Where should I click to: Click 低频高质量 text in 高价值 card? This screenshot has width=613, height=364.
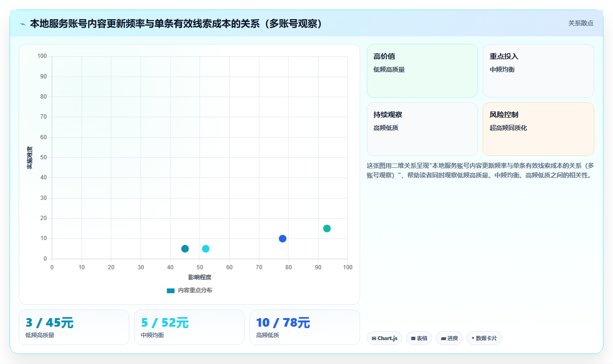pos(389,70)
